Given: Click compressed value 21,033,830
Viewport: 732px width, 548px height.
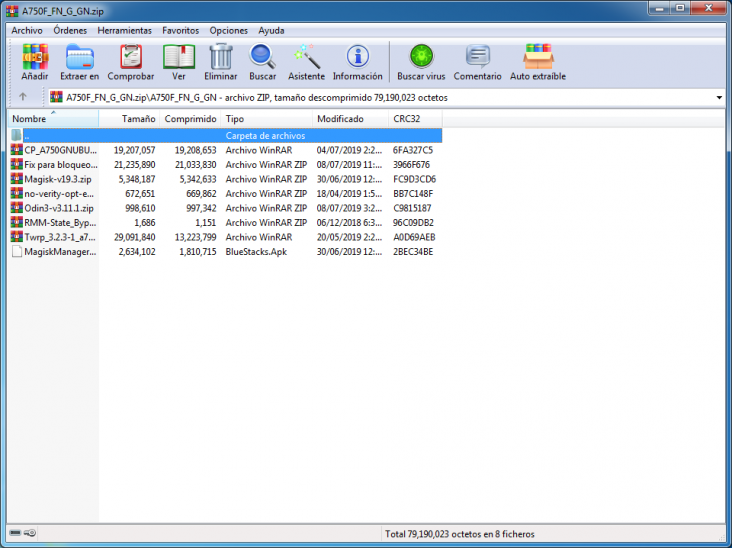Looking at the screenshot, I should (195, 165).
